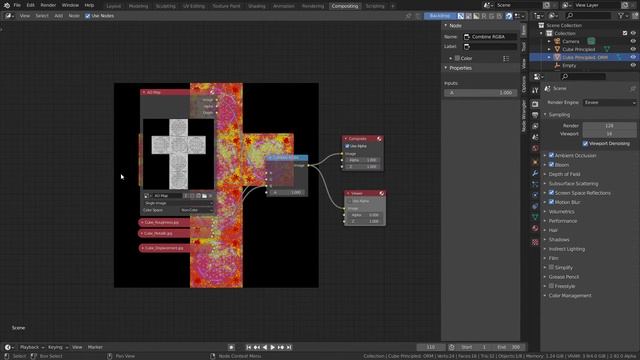Screen dimensions: 640x360
Task: Expand the Volumetrics panel
Action: 561,212
